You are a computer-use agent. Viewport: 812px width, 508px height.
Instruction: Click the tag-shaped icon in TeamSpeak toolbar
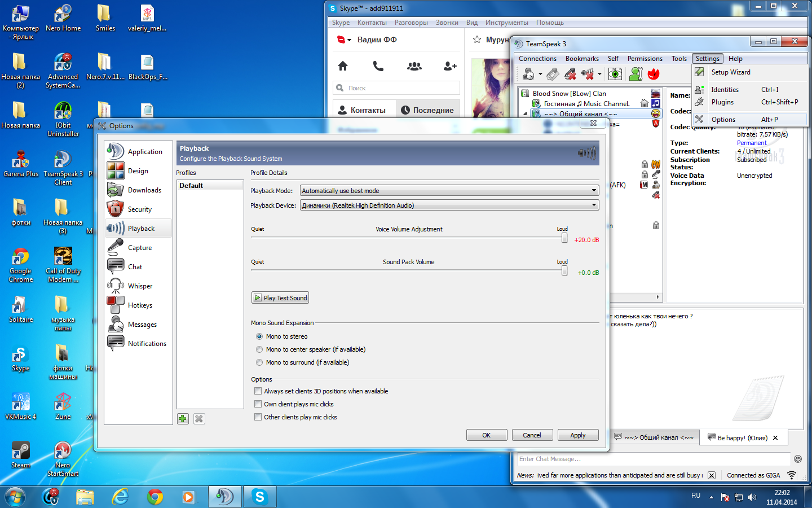(553, 74)
